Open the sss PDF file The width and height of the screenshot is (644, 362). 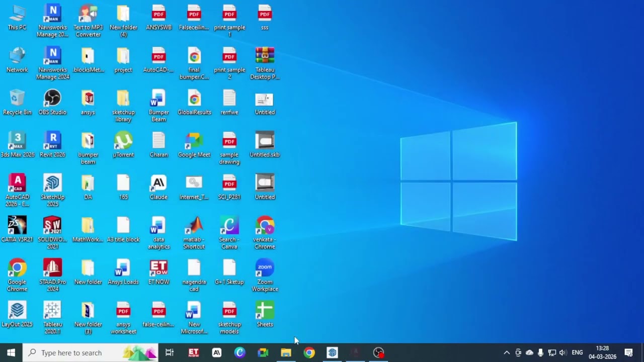(x=265, y=18)
